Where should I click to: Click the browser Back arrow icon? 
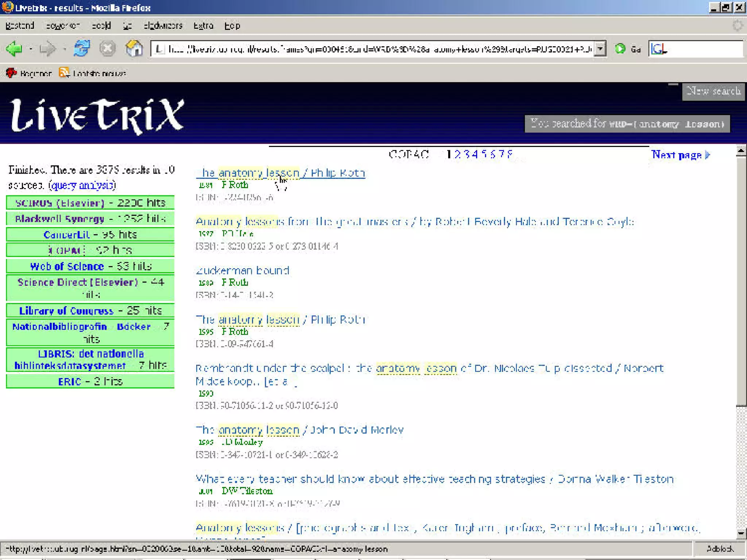tap(14, 48)
